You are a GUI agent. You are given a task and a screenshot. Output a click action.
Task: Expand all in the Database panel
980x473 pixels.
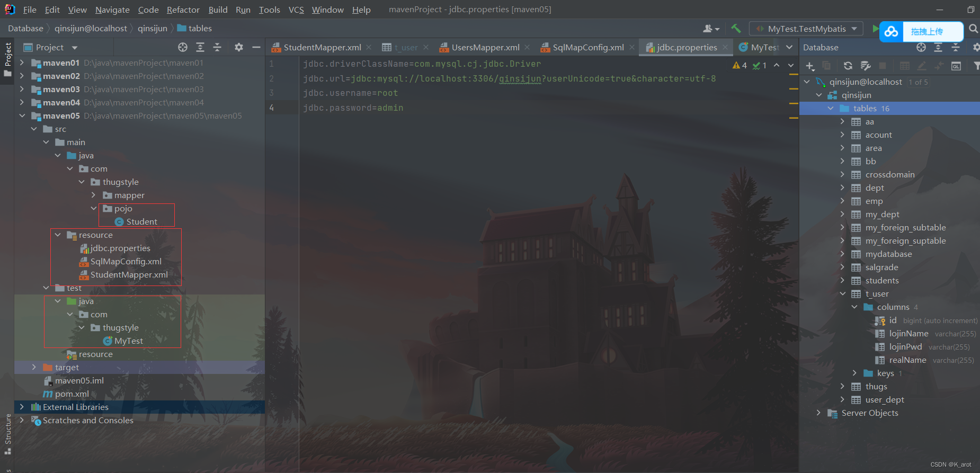coord(938,47)
